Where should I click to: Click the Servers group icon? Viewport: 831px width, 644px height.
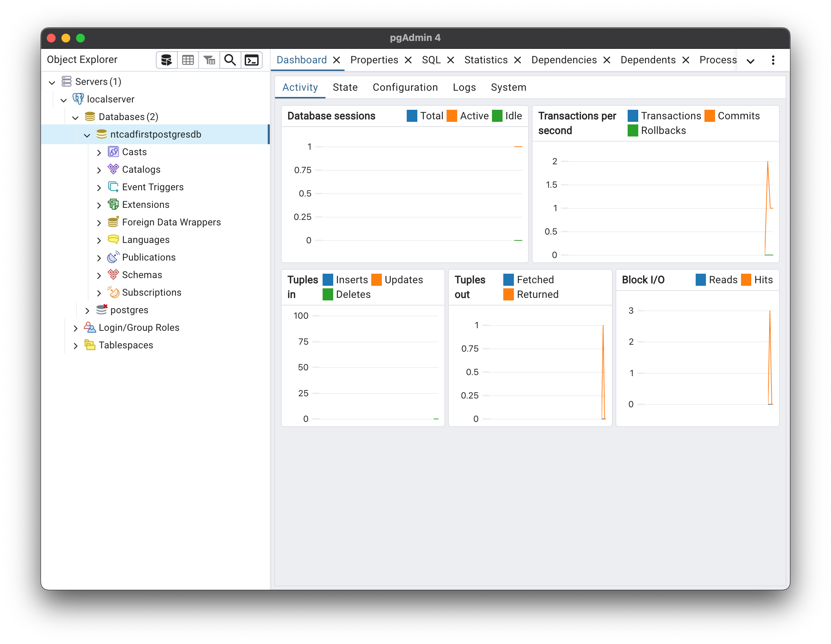pos(67,82)
